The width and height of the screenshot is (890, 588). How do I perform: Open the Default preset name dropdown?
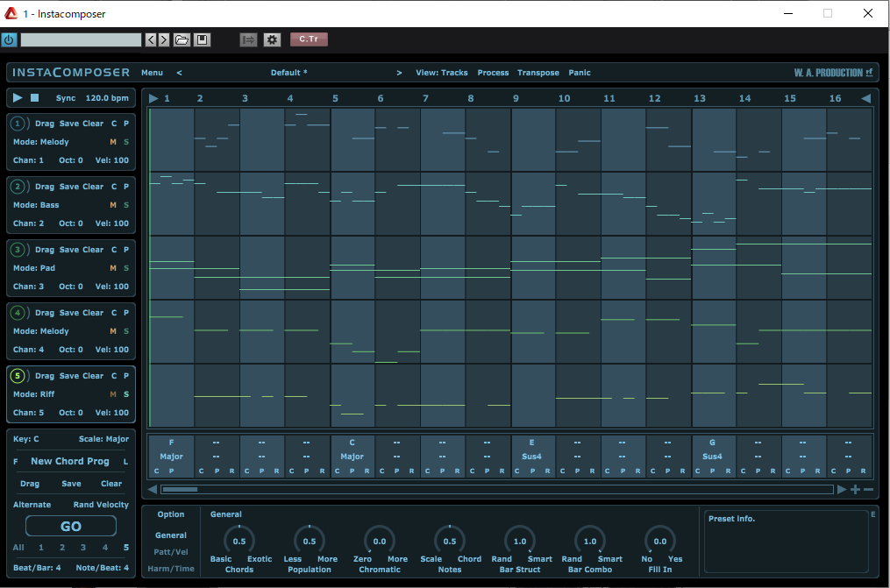(x=288, y=73)
